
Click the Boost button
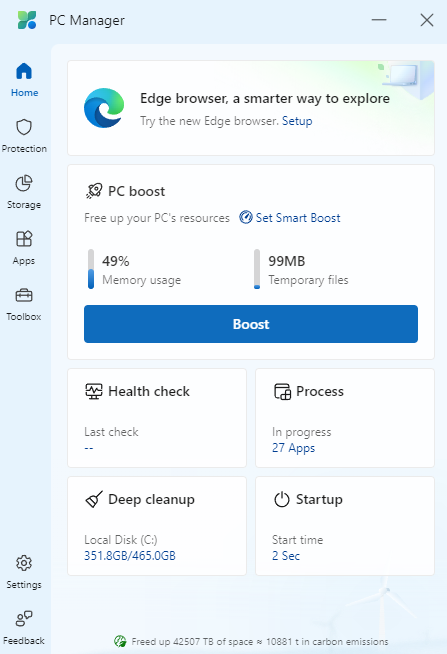[251, 324]
